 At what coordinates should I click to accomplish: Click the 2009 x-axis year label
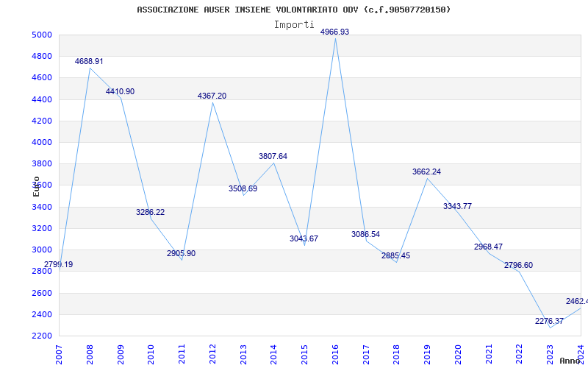coord(121,355)
